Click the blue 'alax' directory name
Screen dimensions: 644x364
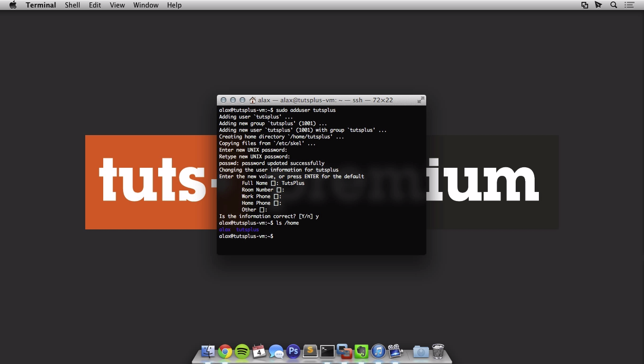(x=225, y=229)
